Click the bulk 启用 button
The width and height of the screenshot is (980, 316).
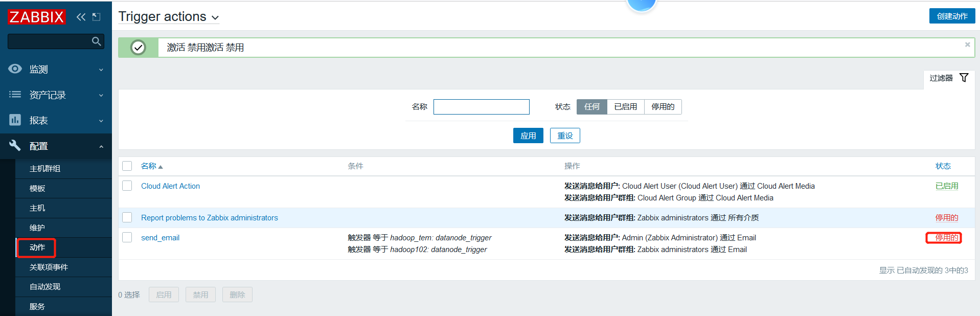click(x=164, y=295)
